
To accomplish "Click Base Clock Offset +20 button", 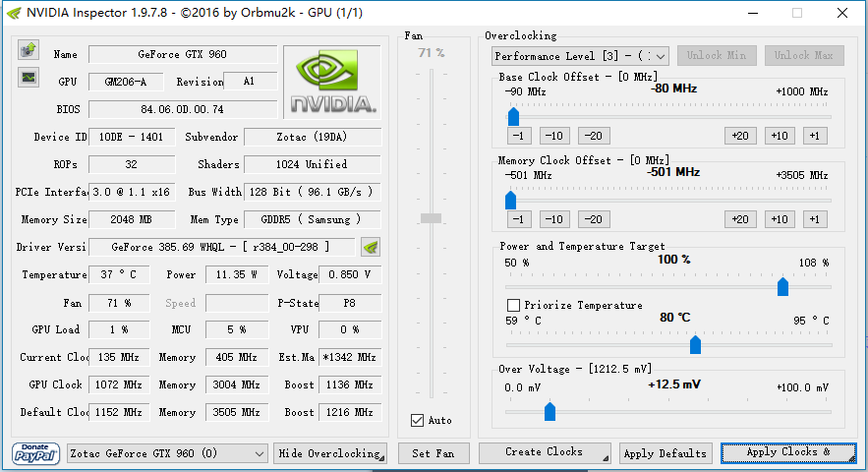I will tap(740, 136).
